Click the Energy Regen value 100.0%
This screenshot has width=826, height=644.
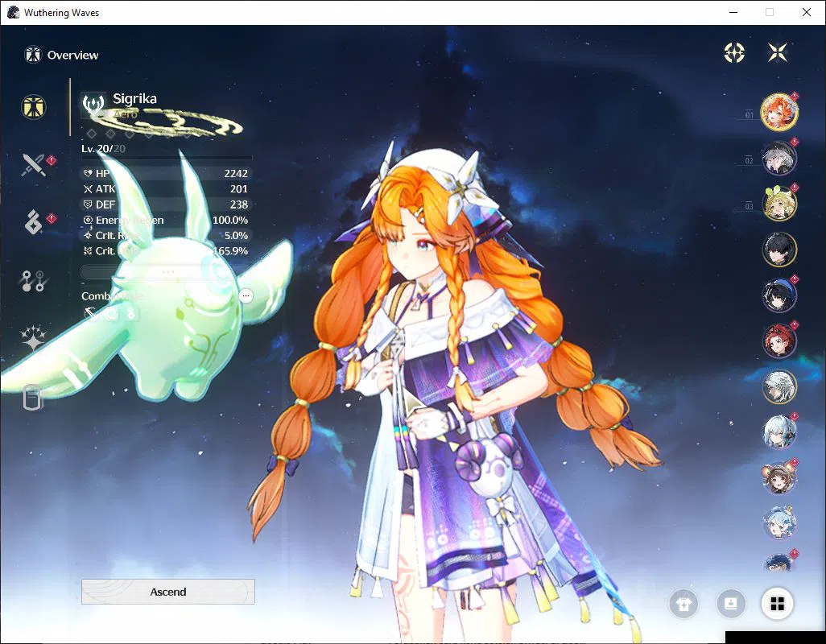tap(230, 220)
